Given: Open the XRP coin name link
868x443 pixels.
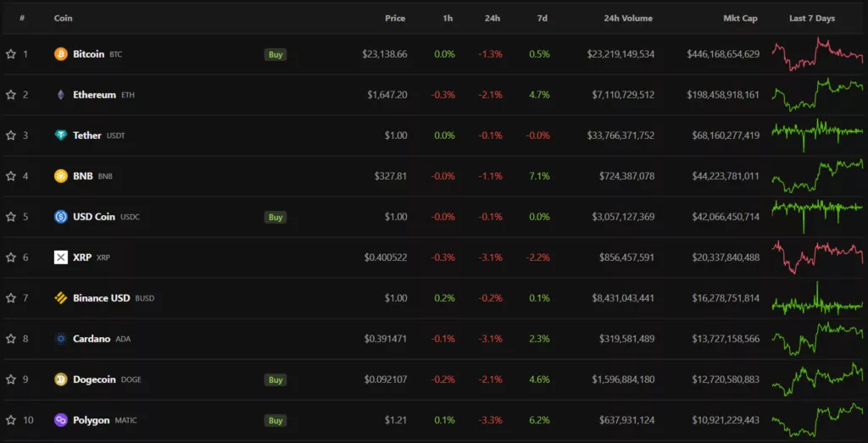Looking at the screenshot, I should 82,257.
